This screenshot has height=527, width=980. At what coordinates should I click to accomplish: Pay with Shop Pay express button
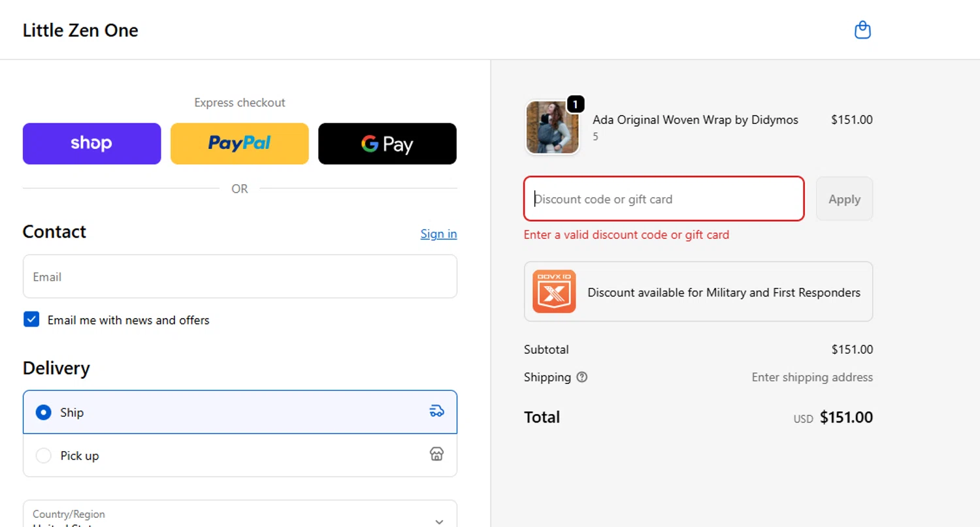click(91, 144)
